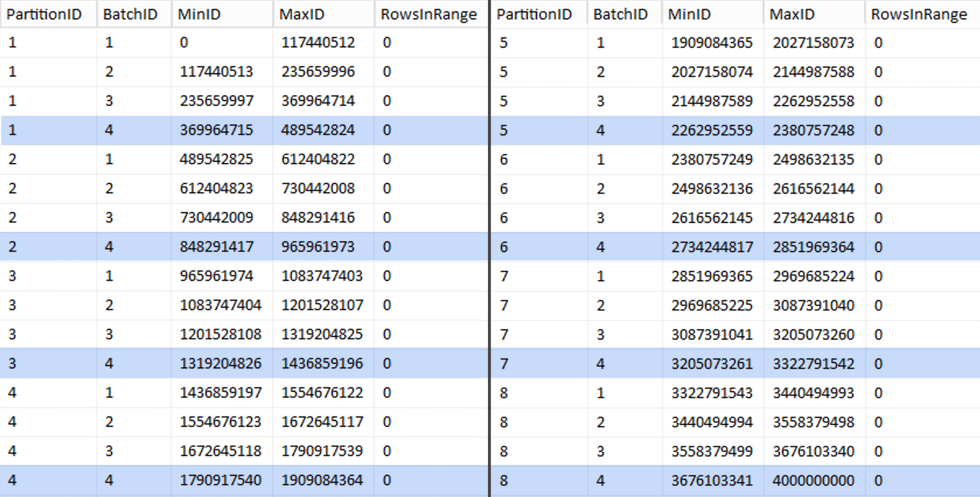980x497 pixels.
Task: Click the MinID cell 2969685225
Action: point(713,305)
